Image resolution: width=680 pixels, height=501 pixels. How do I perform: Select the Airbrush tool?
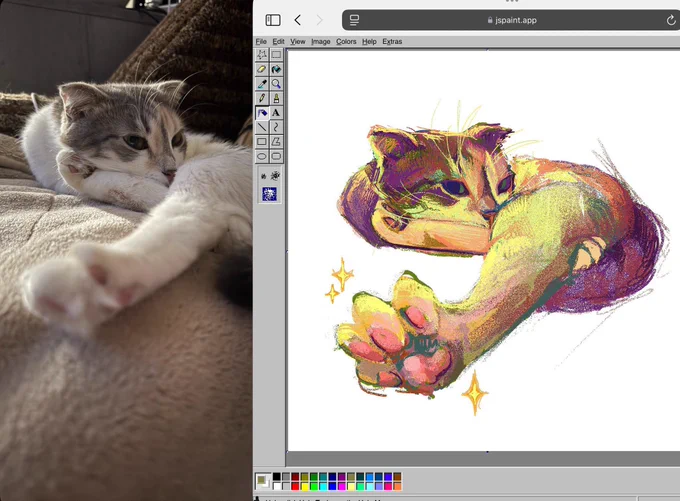(262, 113)
